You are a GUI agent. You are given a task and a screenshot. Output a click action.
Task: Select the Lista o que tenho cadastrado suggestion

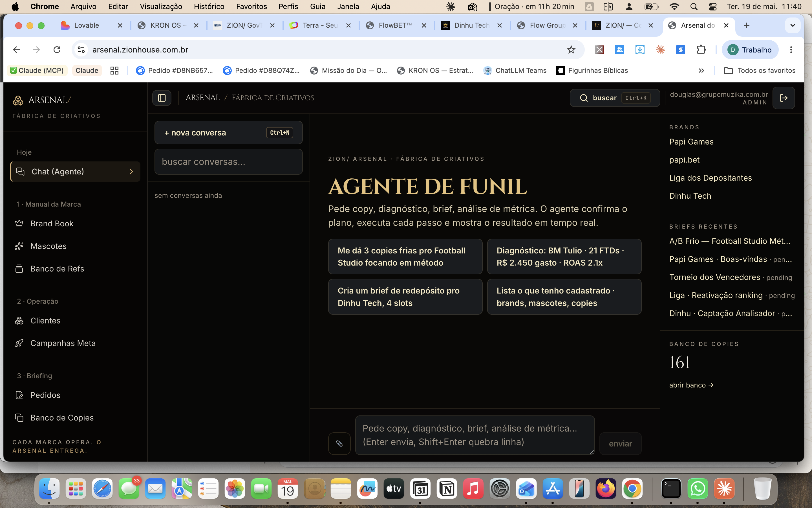pos(564,297)
